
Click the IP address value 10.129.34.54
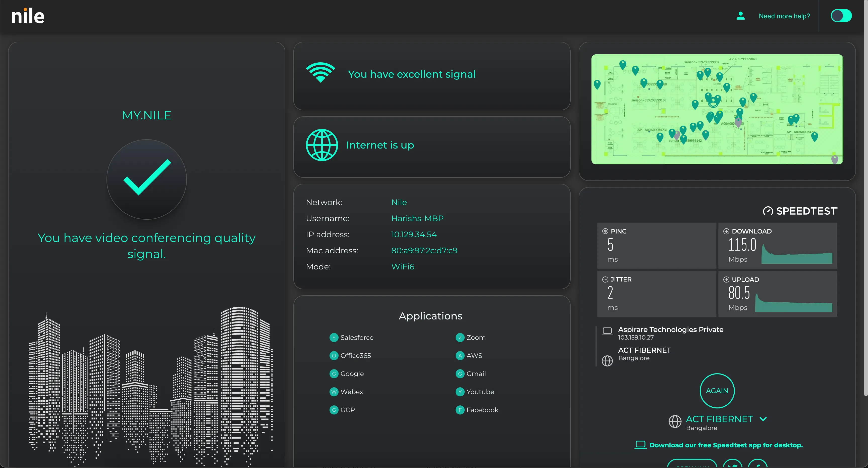tap(414, 234)
